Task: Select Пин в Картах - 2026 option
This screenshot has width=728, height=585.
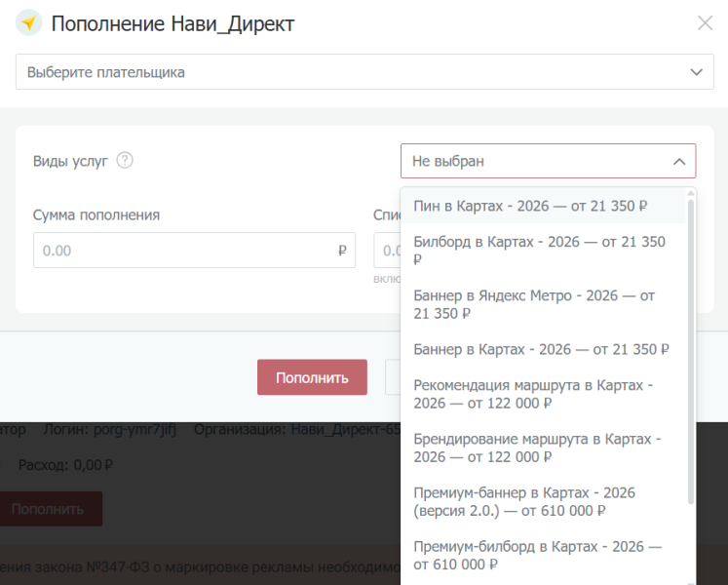Action: 543,206
